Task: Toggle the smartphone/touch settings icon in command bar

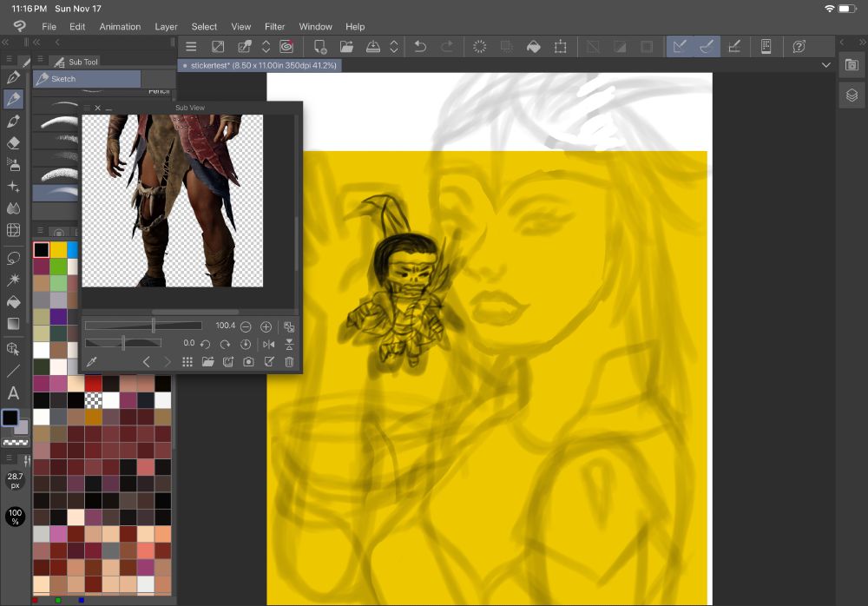Action: tap(766, 47)
